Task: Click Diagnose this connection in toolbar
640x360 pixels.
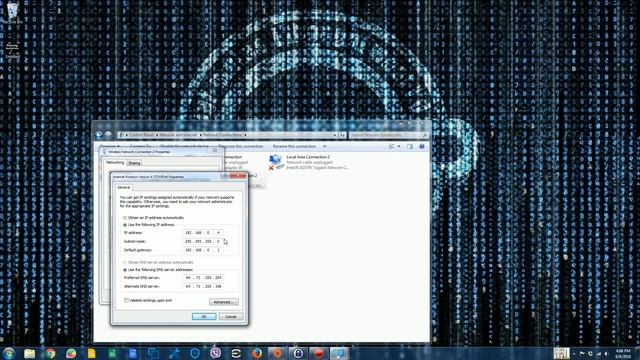Action: pyautogui.click(x=240, y=146)
